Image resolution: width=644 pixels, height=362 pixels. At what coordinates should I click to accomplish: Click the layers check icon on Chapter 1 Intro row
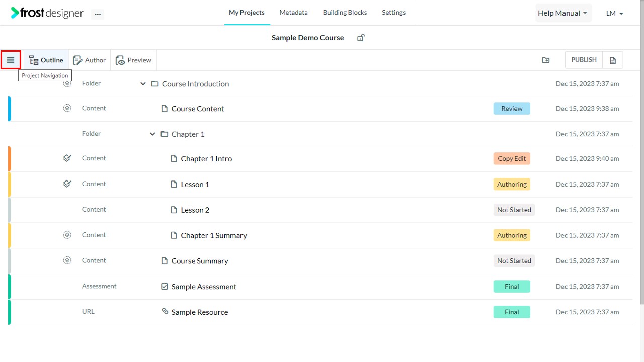[x=67, y=158]
